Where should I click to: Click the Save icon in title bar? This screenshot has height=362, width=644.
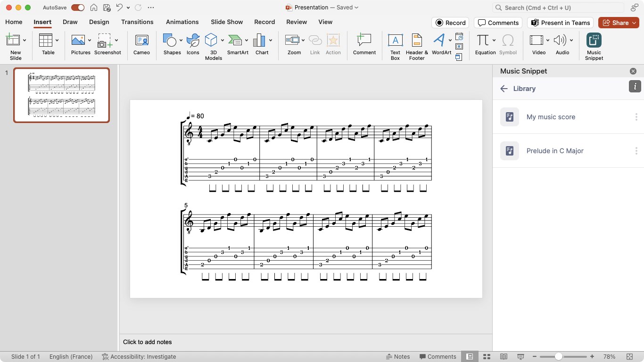(x=107, y=8)
